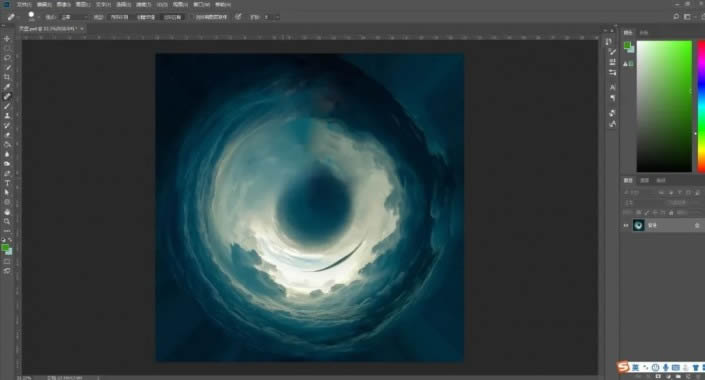The image size is (705, 380).
Task: Click the toolbox foreground color swatch
Action: tap(5, 247)
